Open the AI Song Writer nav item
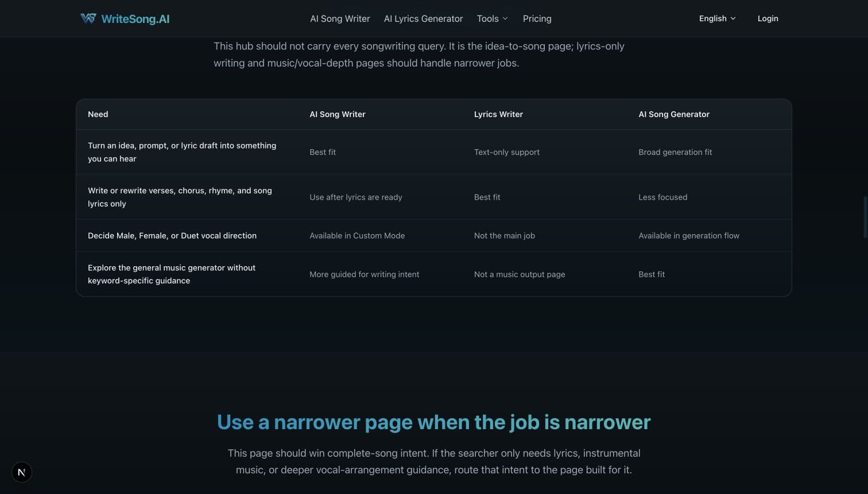Screen dimensions: 868x494 click(340, 18)
